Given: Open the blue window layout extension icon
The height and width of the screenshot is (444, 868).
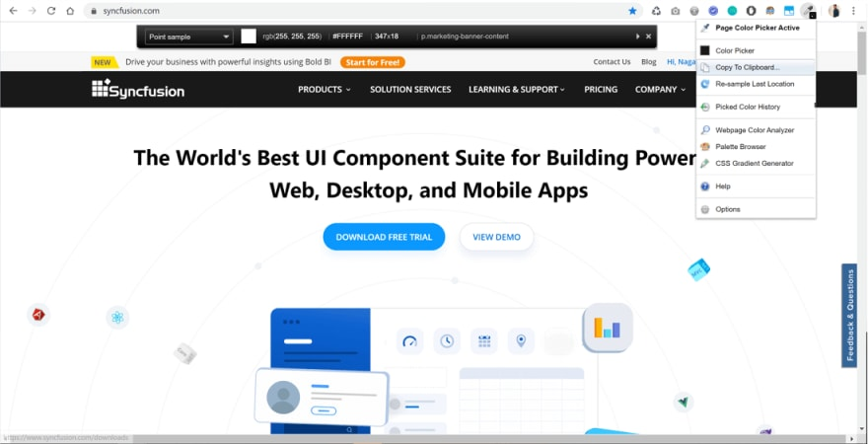Looking at the screenshot, I should click(789, 11).
